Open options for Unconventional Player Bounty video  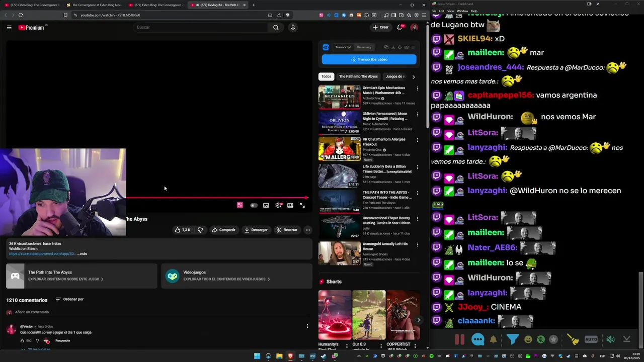tap(417, 218)
